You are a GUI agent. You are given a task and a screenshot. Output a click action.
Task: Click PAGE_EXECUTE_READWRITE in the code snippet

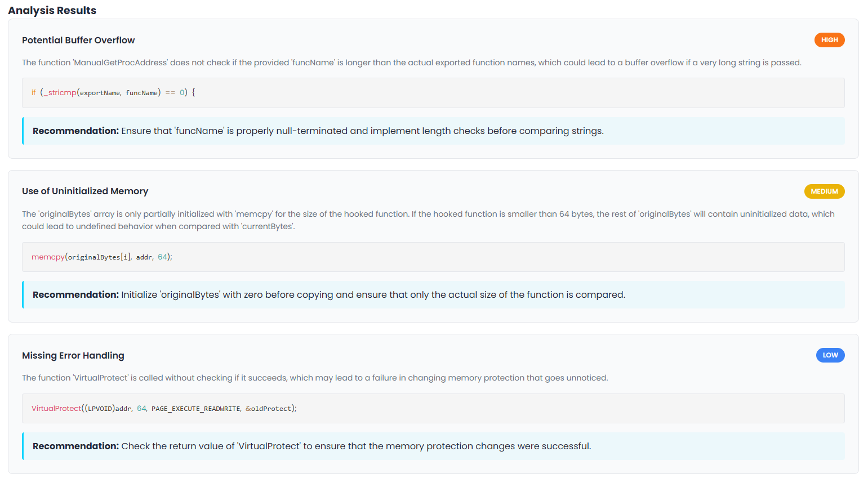pyautogui.click(x=196, y=409)
